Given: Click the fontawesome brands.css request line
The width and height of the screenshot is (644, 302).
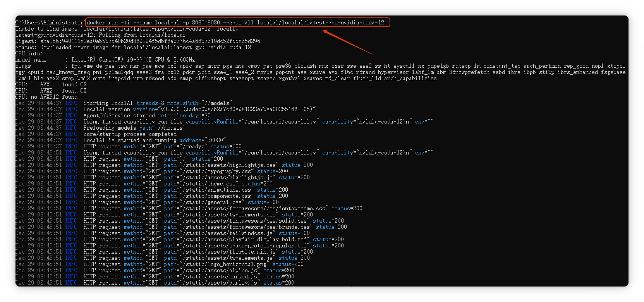Looking at the screenshot, I should 181,227.
